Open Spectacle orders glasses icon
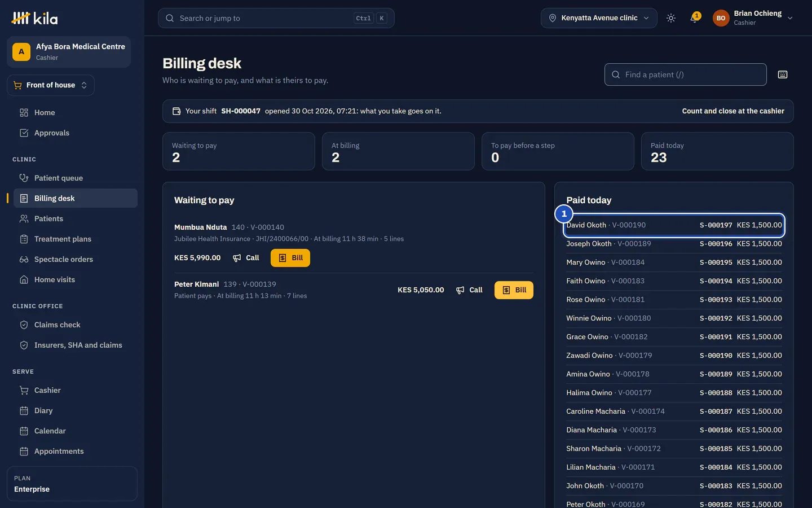Screen dimensions: 812x508 [x=24, y=259]
